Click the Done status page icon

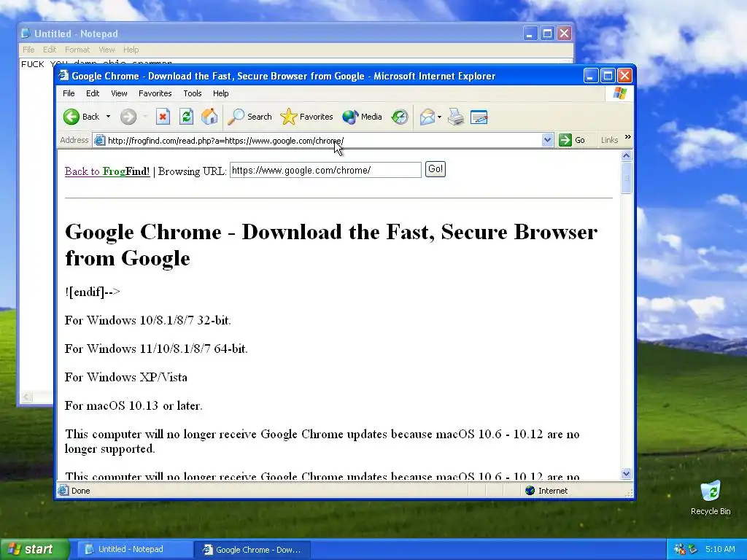63,491
